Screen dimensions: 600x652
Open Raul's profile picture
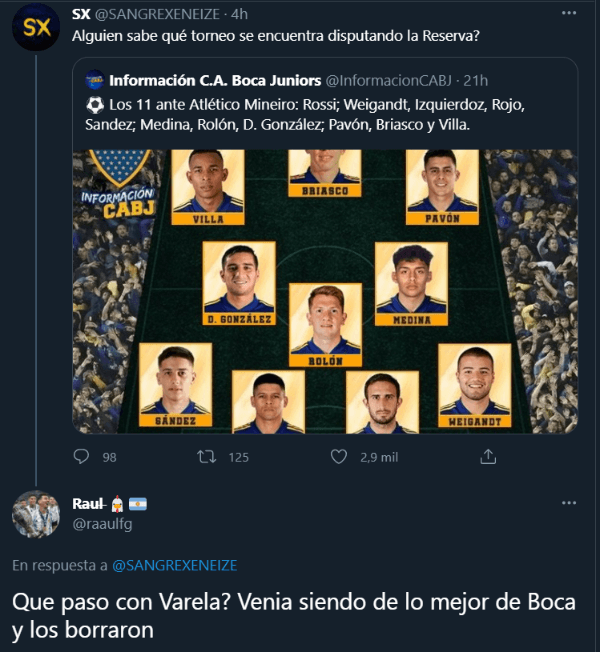[x=36, y=514]
